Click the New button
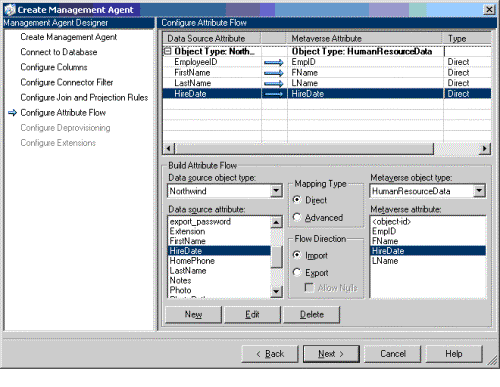 click(x=193, y=315)
